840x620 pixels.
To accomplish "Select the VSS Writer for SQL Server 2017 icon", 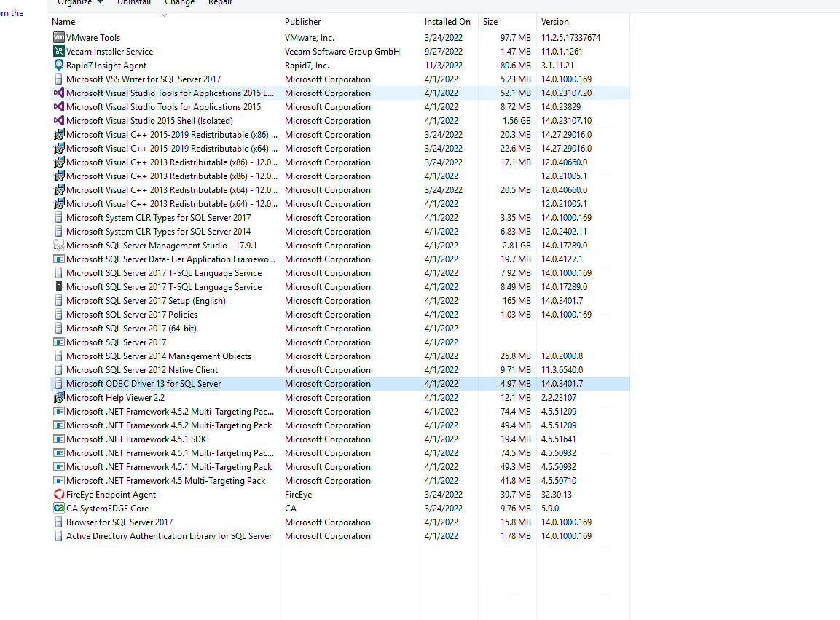I will (59, 79).
